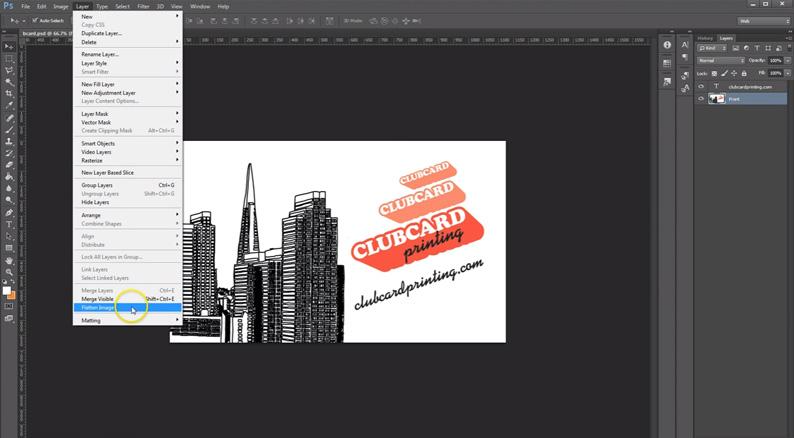Select the Clone Stamp tool
Screen dimensions: 794x438
pos(9,141)
